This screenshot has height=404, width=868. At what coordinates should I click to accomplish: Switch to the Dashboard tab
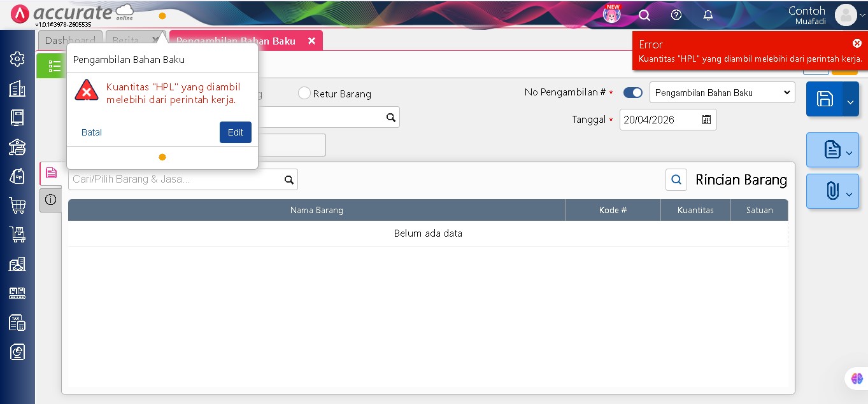coord(70,40)
